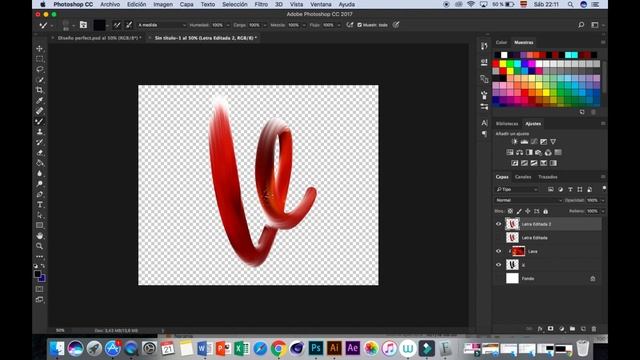Select the Quick Selection tool

(x=40, y=80)
